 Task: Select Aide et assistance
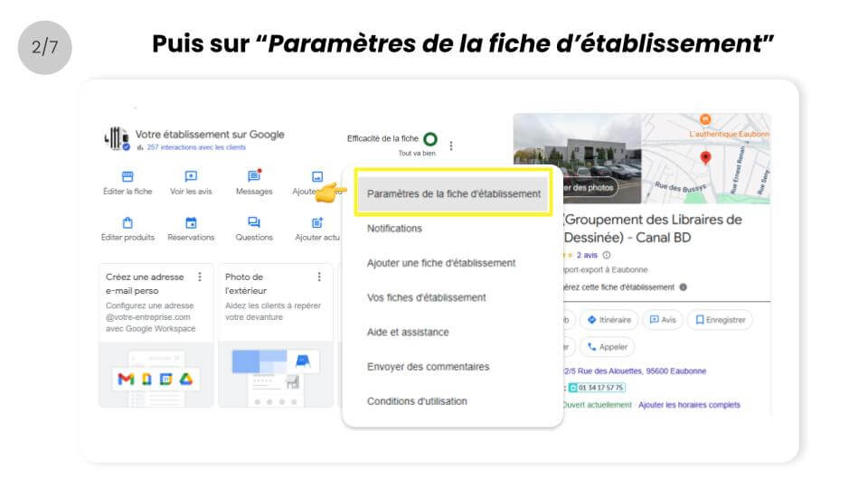pos(408,332)
